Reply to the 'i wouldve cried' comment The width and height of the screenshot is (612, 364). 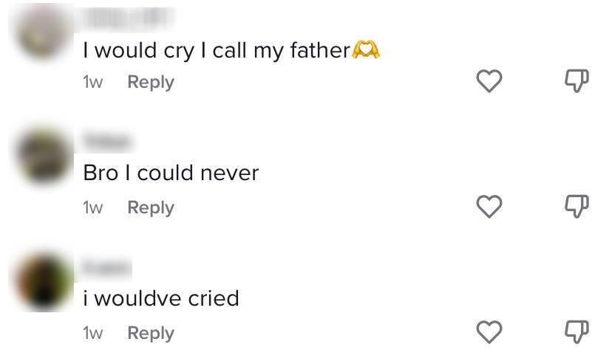151,333
